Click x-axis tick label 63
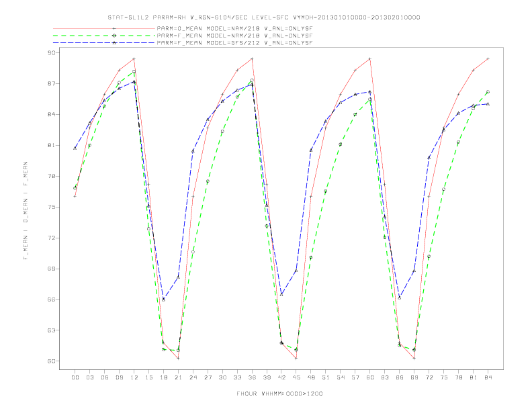The height and width of the screenshot is (411, 532). tap(385, 377)
